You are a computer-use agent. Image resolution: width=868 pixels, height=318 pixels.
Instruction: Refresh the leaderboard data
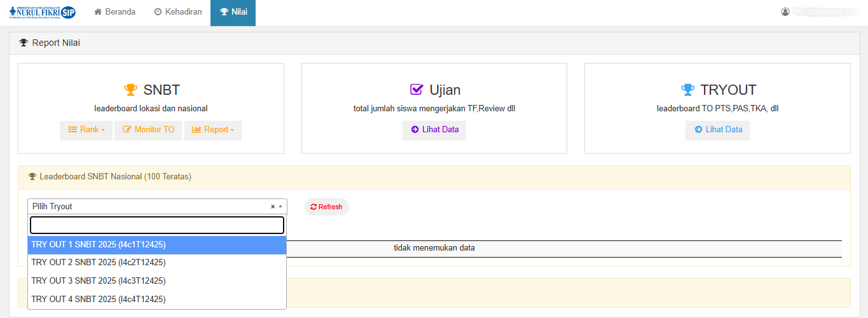[326, 207]
